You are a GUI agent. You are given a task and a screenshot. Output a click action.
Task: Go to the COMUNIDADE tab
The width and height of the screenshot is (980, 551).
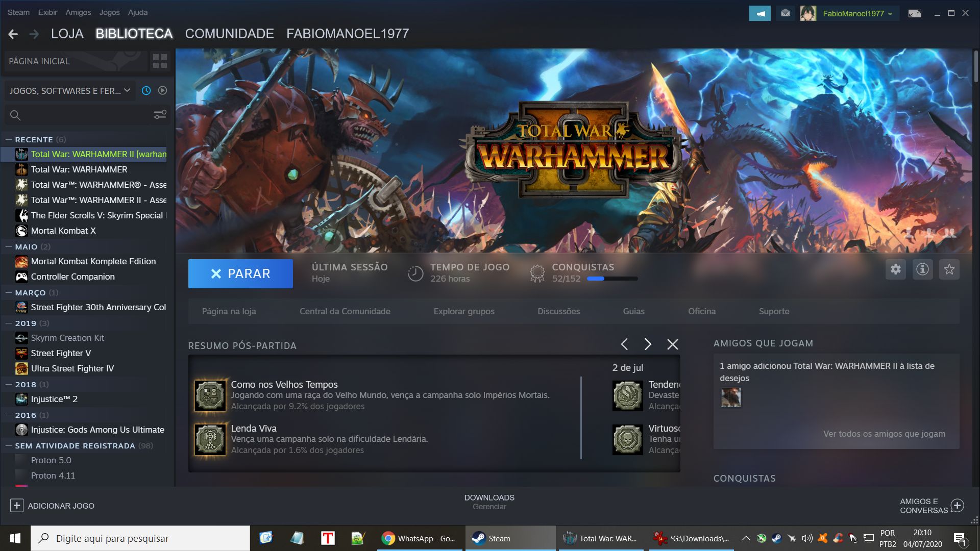(x=229, y=34)
